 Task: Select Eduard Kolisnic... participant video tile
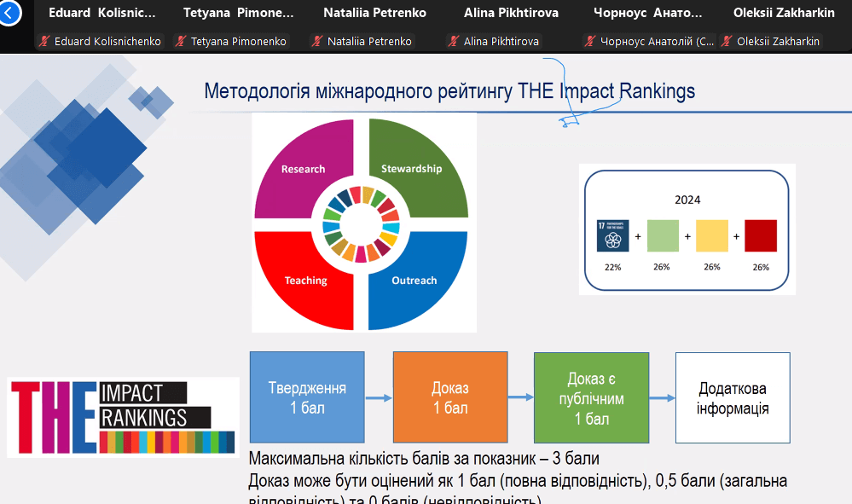102,26
